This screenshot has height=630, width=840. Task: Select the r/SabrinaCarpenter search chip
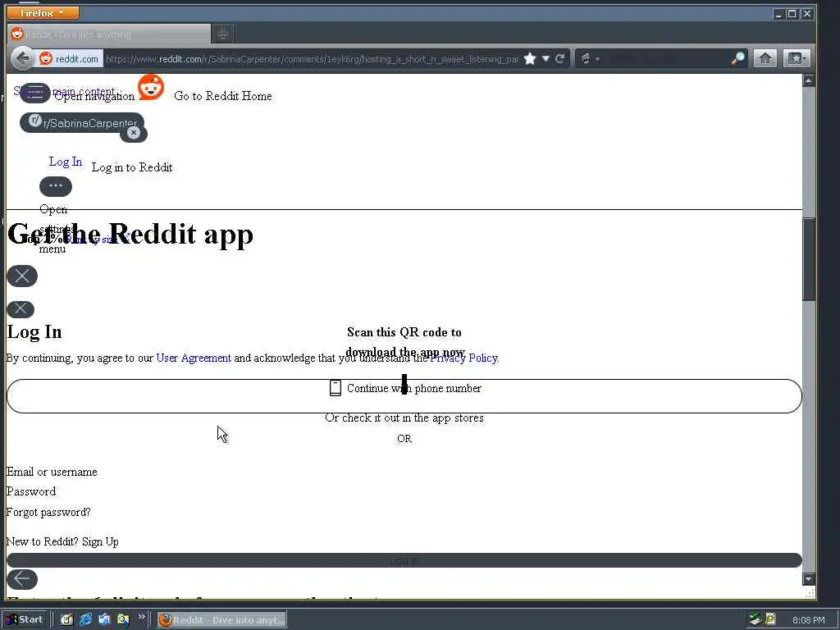pyautogui.click(x=81, y=123)
